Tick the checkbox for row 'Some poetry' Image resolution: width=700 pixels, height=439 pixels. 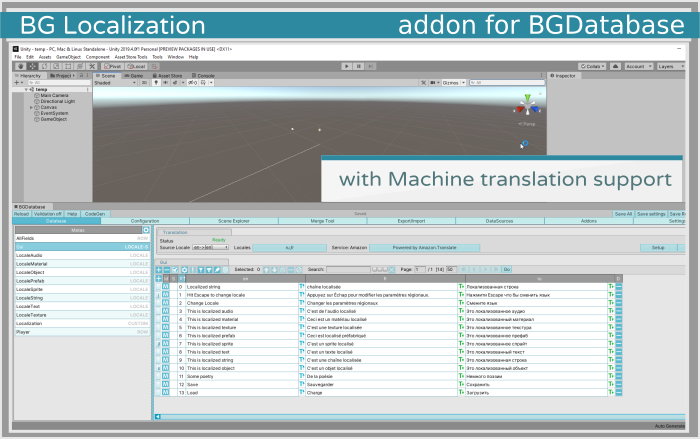point(157,376)
